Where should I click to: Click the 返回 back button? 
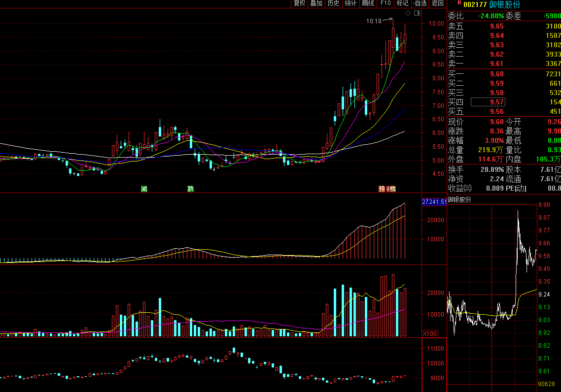tap(437, 3)
